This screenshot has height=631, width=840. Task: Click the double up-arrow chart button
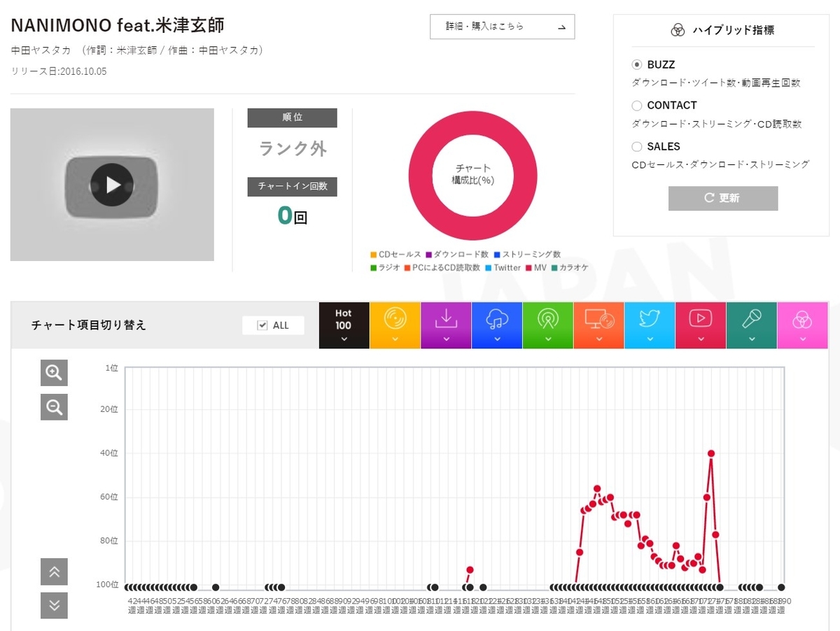pos(54,572)
